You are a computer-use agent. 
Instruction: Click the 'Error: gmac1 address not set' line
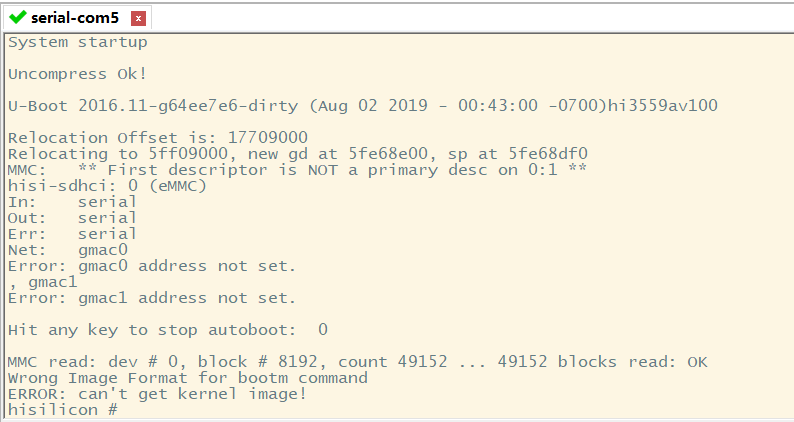[152, 298]
